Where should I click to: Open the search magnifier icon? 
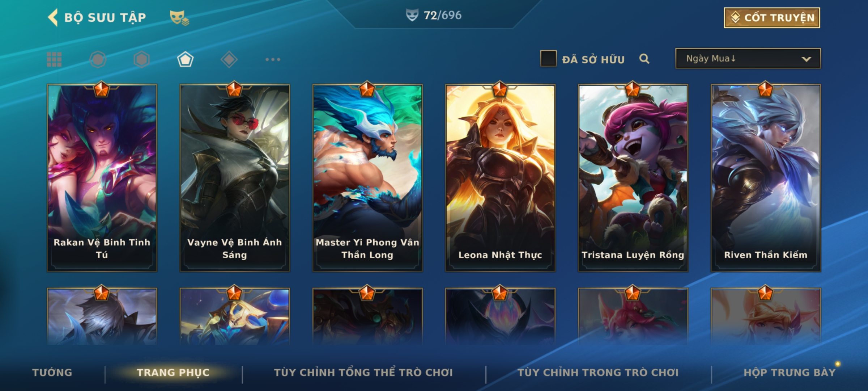[x=644, y=59]
